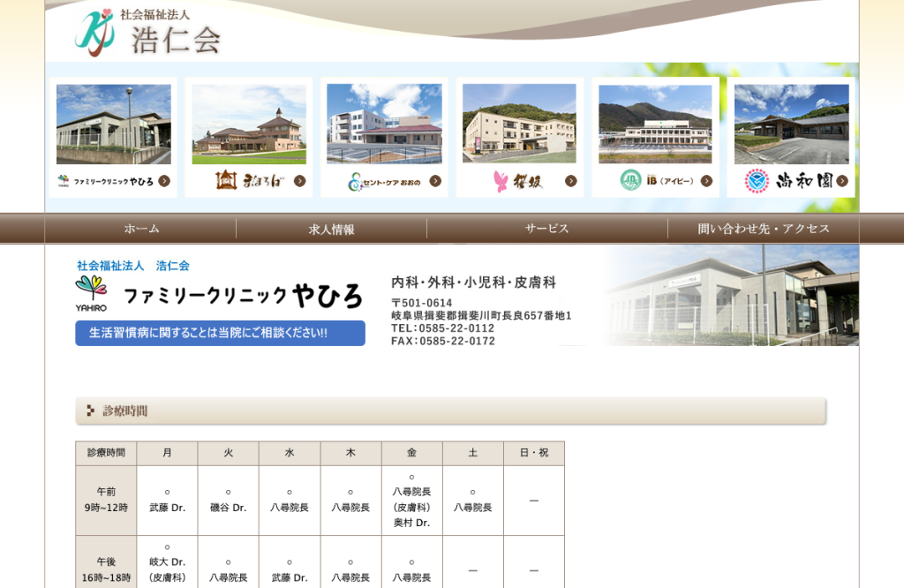Click ファミリークリニックやひろ clinic title
The height and width of the screenshot is (588, 904).
tap(243, 295)
